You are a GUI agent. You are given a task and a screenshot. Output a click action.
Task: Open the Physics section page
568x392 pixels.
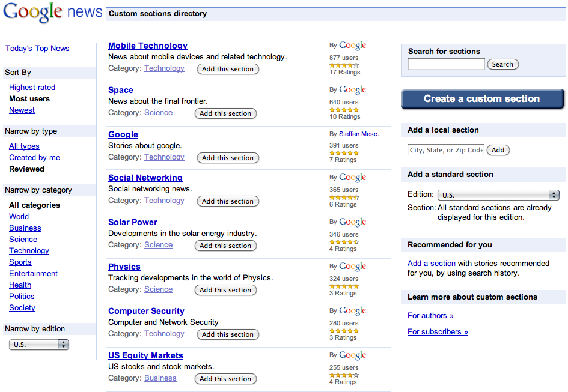click(x=124, y=267)
